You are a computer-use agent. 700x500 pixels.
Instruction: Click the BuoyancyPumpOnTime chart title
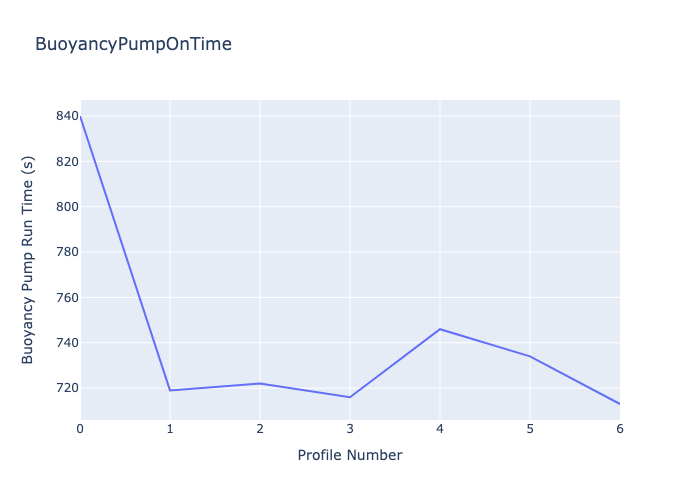pos(133,44)
